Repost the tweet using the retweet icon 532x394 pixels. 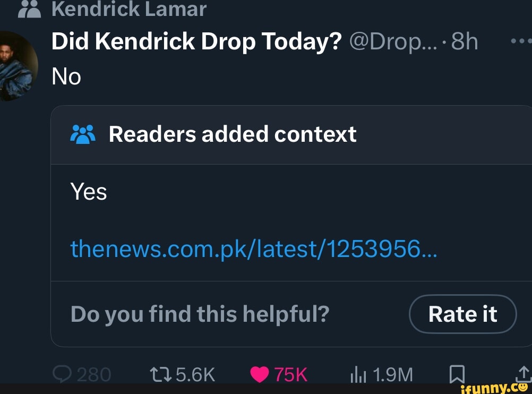[161, 374]
